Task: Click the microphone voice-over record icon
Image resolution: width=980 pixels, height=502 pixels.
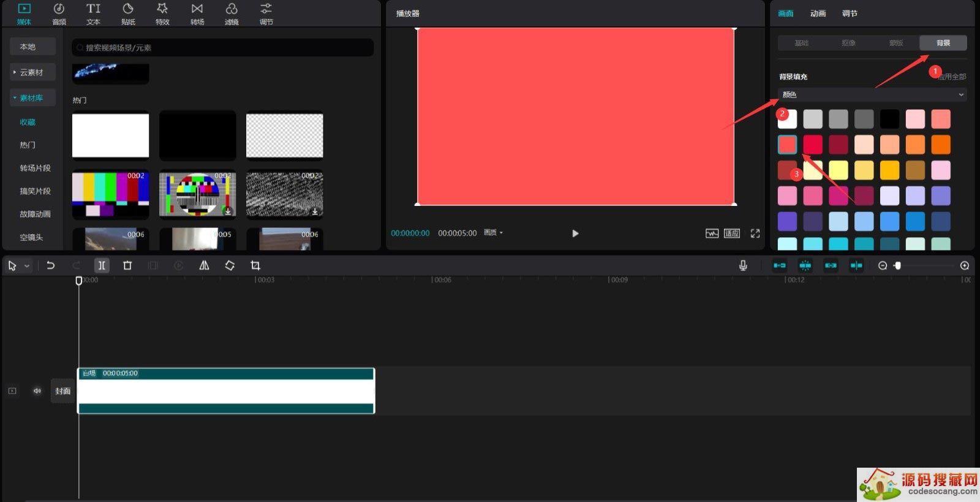Action: pyautogui.click(x=743, y=265)
